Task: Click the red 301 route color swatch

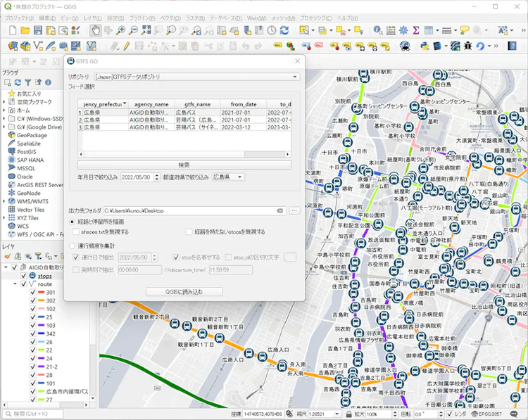Action: pos(42,293)
